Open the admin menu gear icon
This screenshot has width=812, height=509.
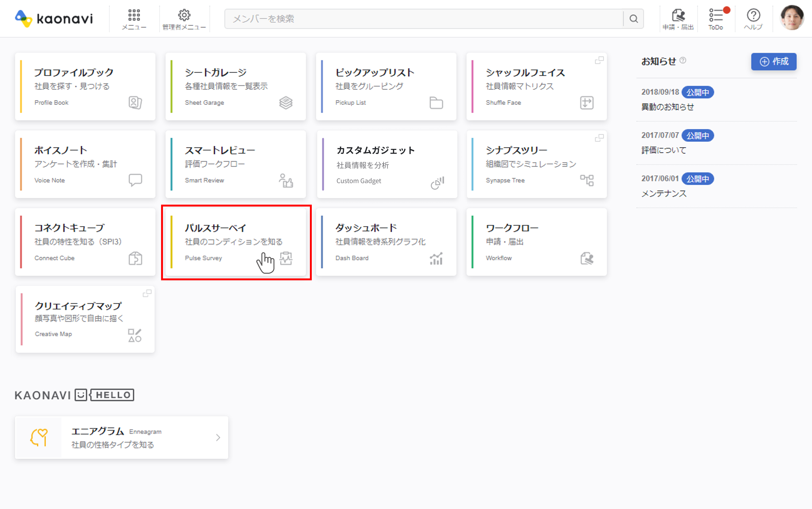(x=184, y=15)
